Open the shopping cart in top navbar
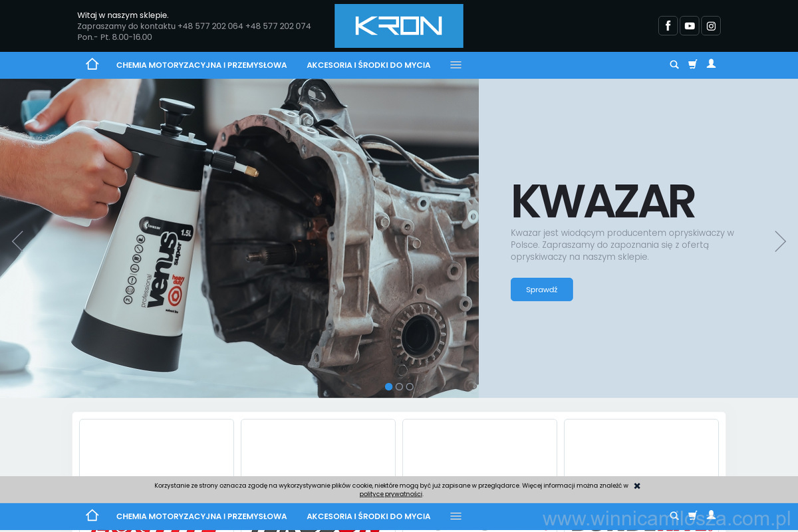 [692, 65]
